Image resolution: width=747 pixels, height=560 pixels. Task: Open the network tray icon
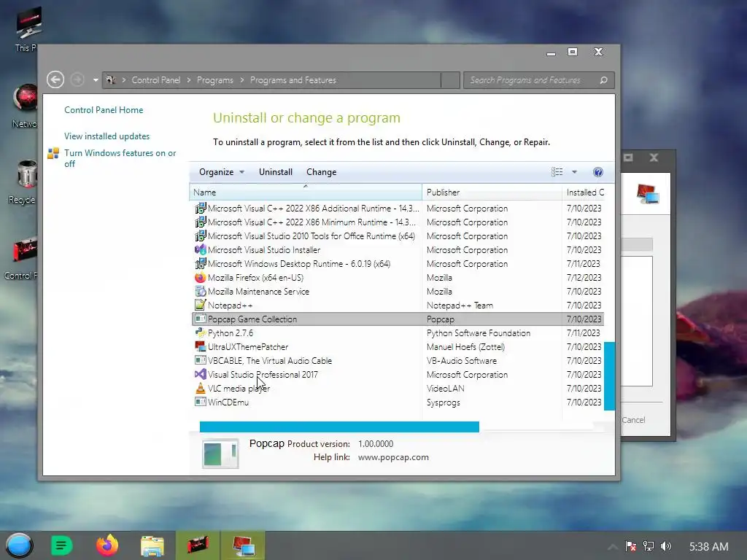click(x=649, y=546)
